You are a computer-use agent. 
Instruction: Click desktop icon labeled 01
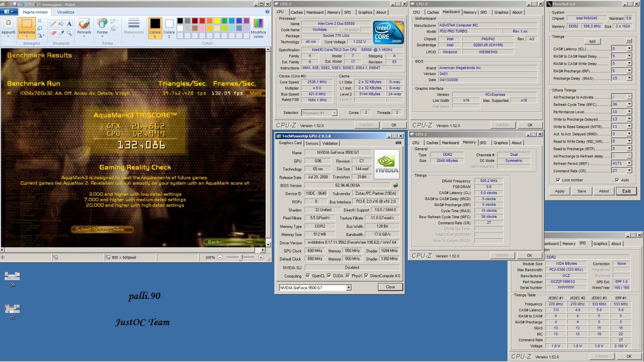pos(12,311)
